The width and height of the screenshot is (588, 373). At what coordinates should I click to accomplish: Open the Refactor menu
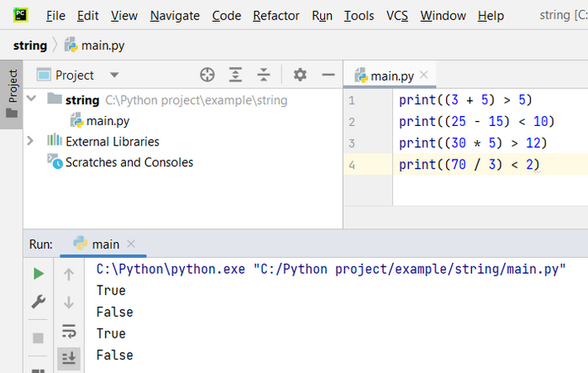tap(276, 16)
